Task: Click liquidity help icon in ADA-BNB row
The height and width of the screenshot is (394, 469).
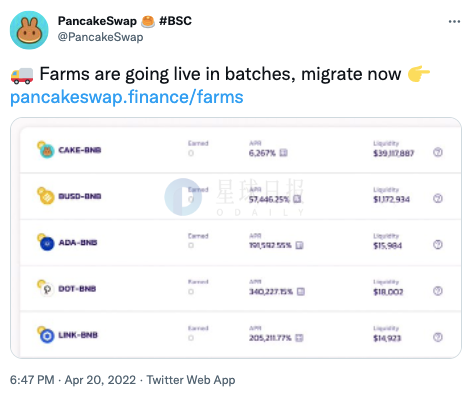Action: click(x=438, y=245)
